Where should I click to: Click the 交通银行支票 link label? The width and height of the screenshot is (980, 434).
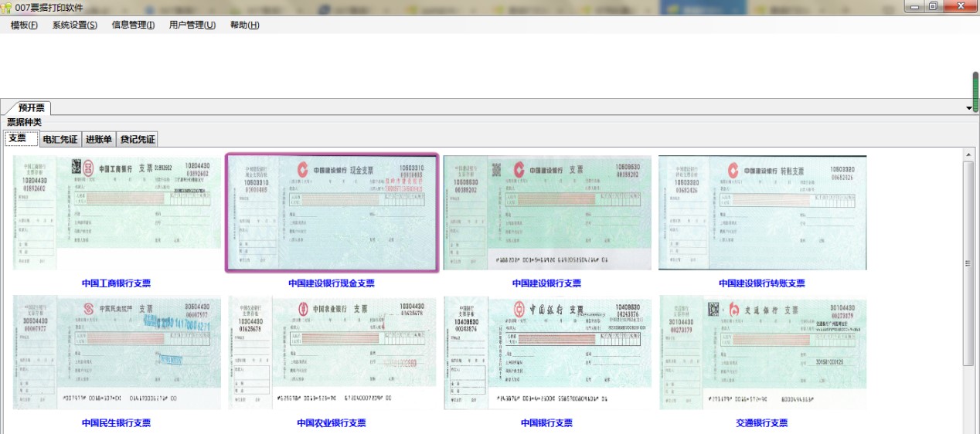[762, 423]
